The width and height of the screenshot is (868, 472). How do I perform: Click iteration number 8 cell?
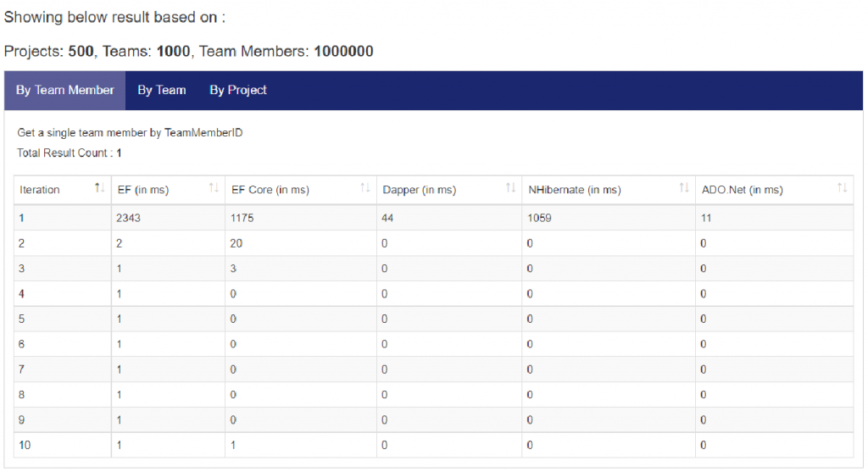point(63,395)
